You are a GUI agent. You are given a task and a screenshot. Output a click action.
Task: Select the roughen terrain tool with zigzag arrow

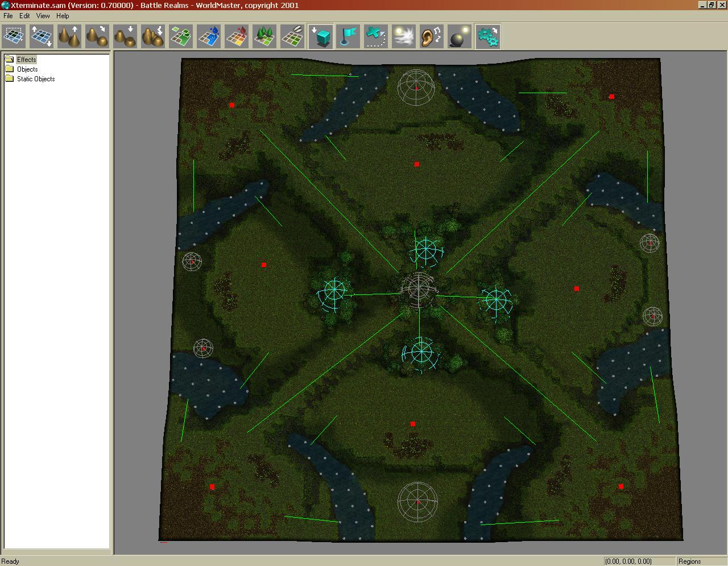pos(153,36)
